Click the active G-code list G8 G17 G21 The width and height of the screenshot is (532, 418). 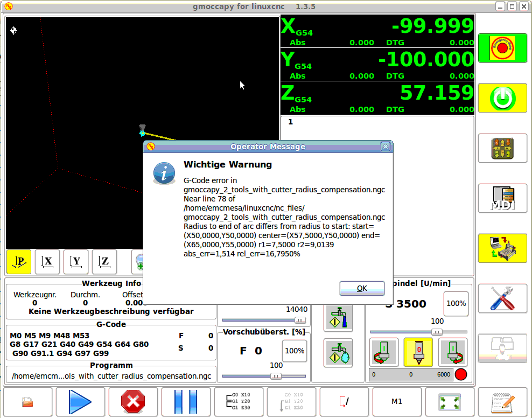click(79, 344)
